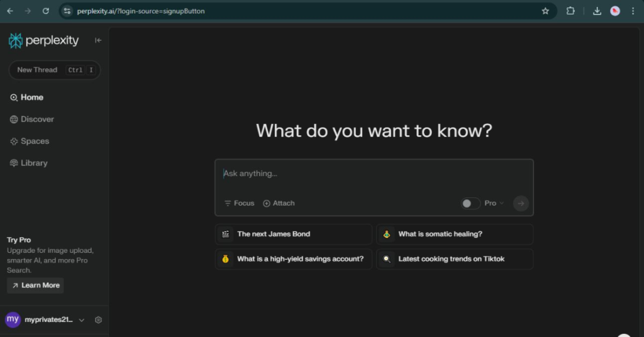
Task: Select 'What is somatic healing?' suggestion
Action: point(455,235)
